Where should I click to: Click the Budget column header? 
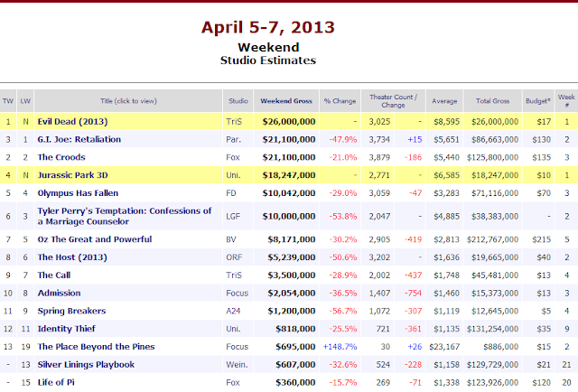coord(538,101)
